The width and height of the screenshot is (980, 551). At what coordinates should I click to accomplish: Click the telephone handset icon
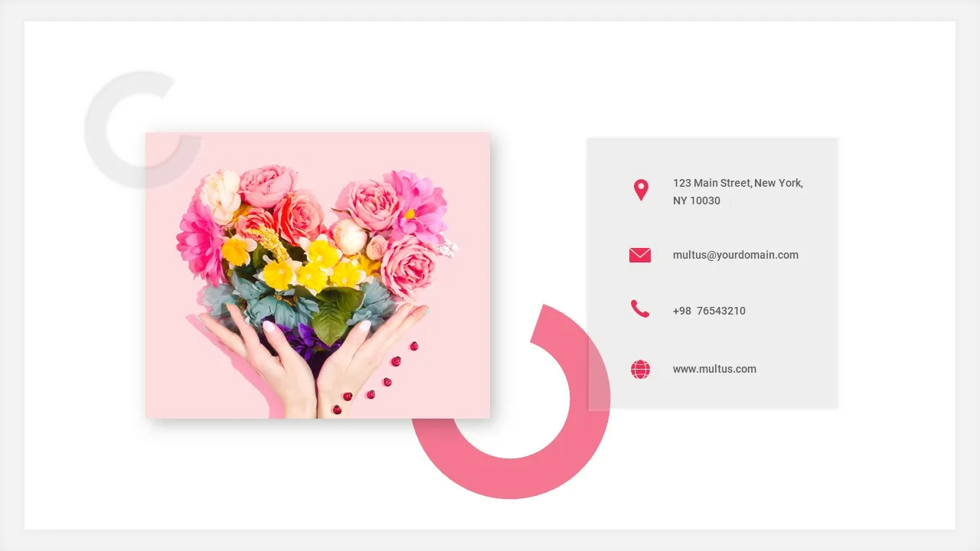(640, 309)
